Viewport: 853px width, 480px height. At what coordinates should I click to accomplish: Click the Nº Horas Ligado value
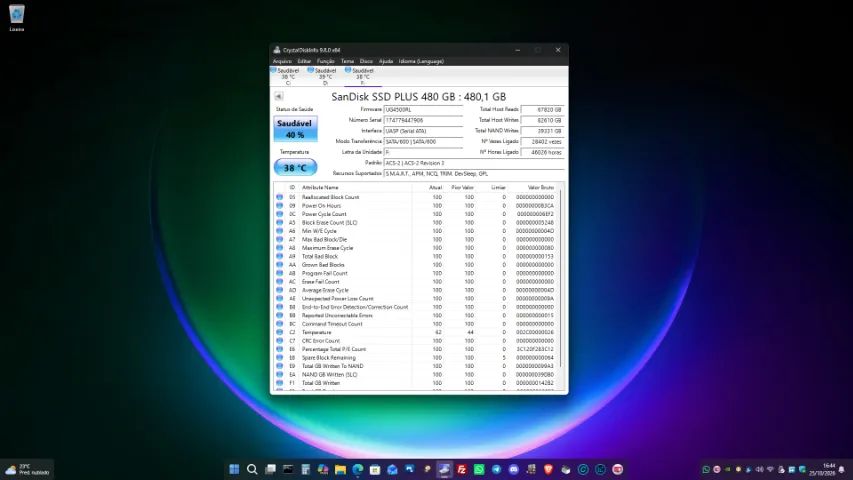[x=542, y=152]
